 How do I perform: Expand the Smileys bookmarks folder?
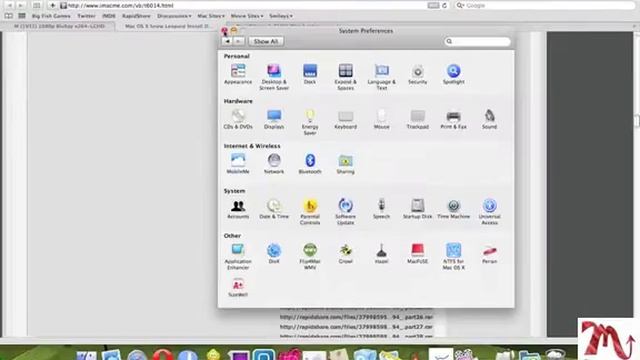click(281, 16)
